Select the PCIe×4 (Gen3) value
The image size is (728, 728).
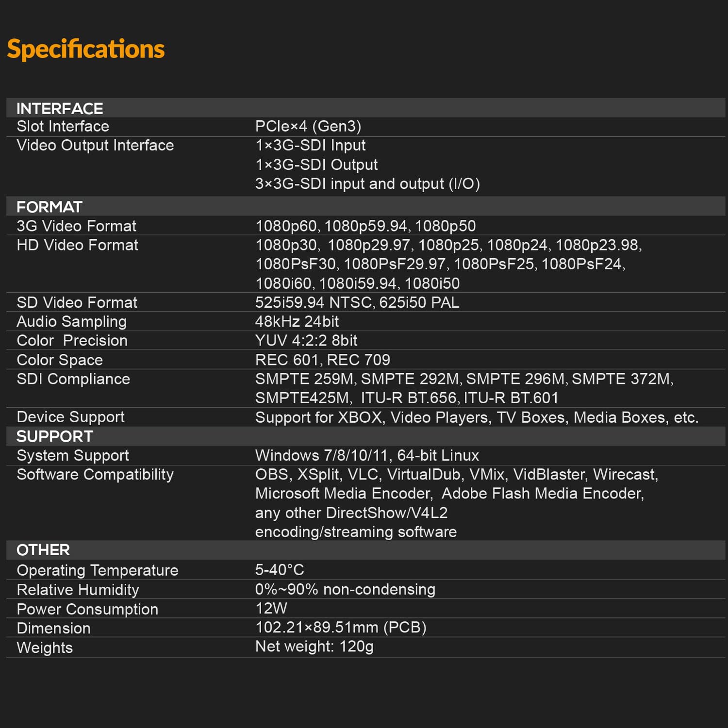tap(308, 126)
